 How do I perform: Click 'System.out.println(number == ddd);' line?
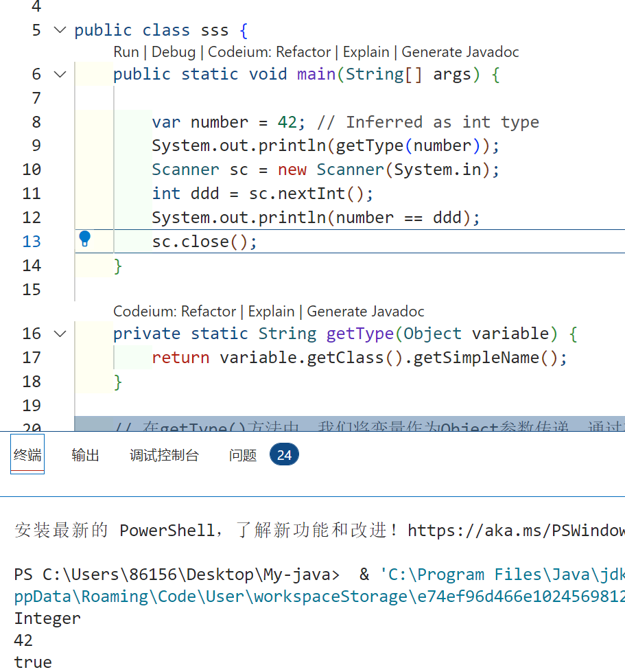(316, 218)
